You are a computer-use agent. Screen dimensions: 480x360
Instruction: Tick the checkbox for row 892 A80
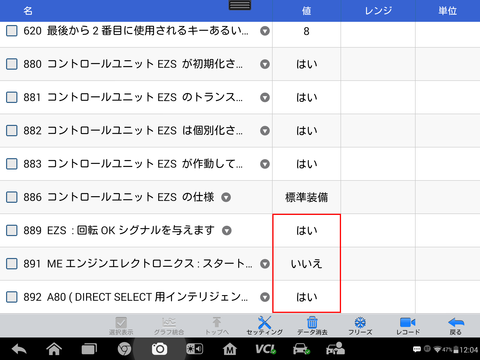[12, 297]
